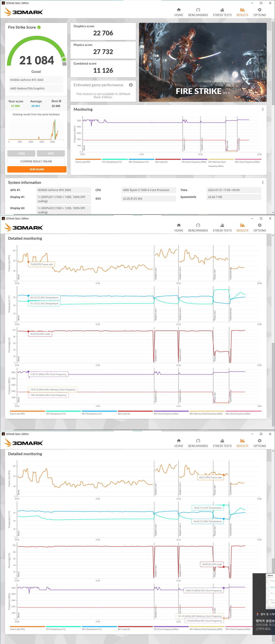This screenshot has height=644, width=275.
Task: Toggle GPU Temperature legend in the Monitoring panel
Action: point(141,161)
